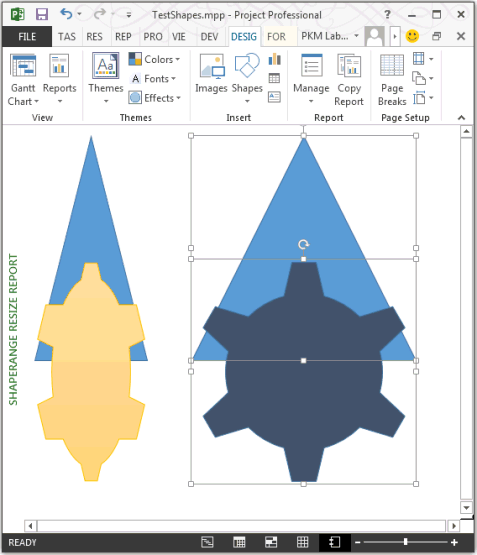Open the Project application icon menu
Viewport: 477px width, 555px height.
17,15
